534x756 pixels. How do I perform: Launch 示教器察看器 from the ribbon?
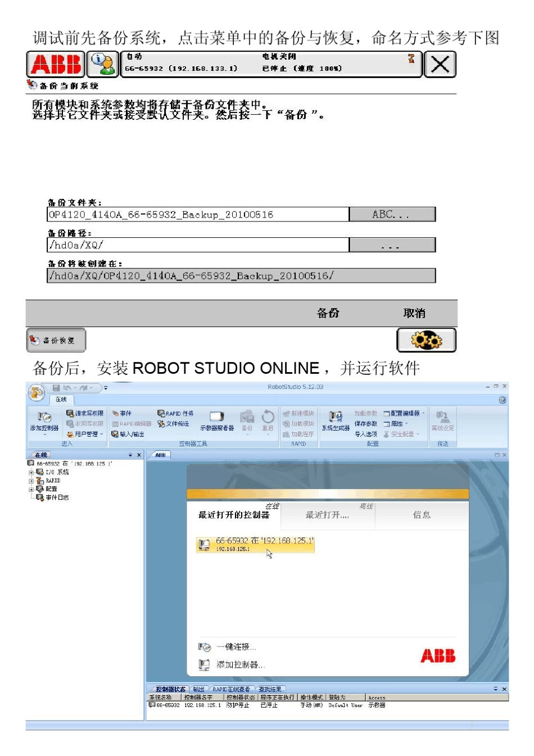point(217,422)
